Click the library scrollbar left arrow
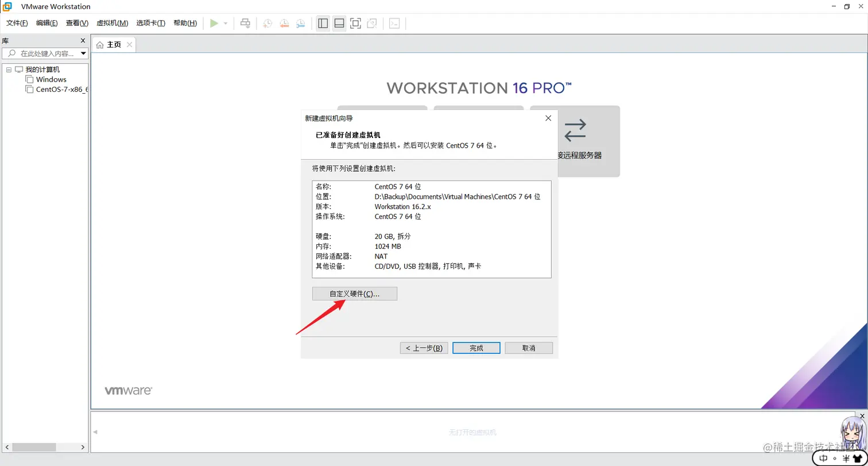This screenshot has width=868, height=466. [6, 447]
